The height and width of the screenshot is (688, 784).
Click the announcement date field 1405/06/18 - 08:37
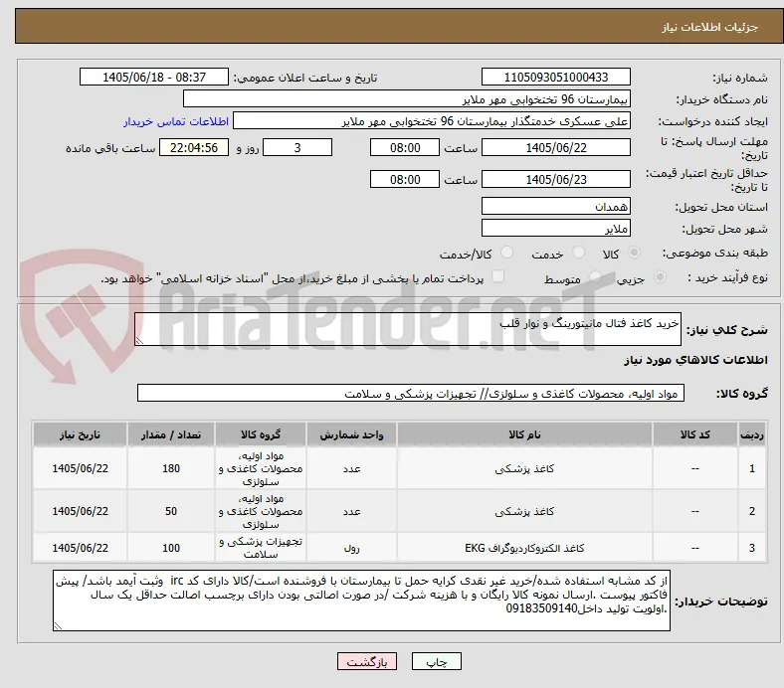[154, 77]
